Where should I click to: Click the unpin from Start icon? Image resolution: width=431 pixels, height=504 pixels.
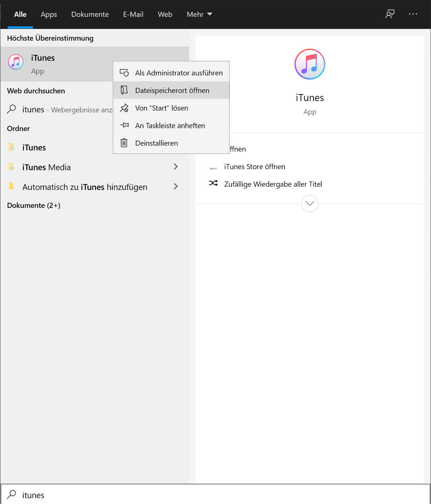124,108
